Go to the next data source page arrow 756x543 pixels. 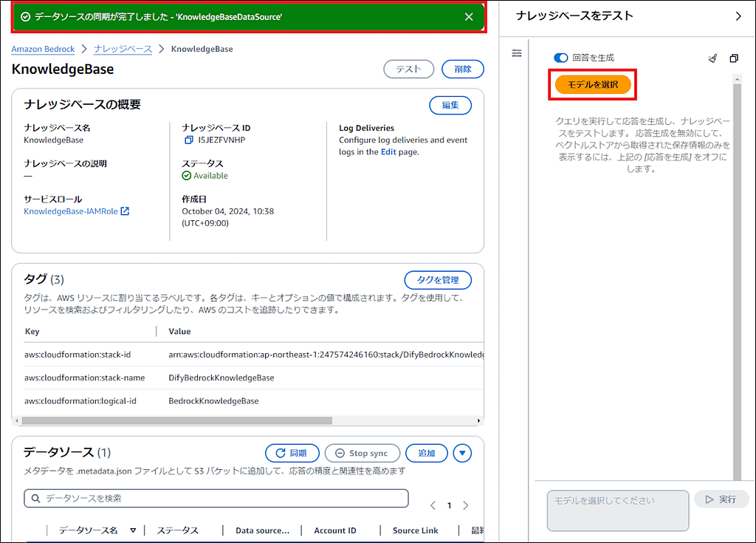(465, 506)
